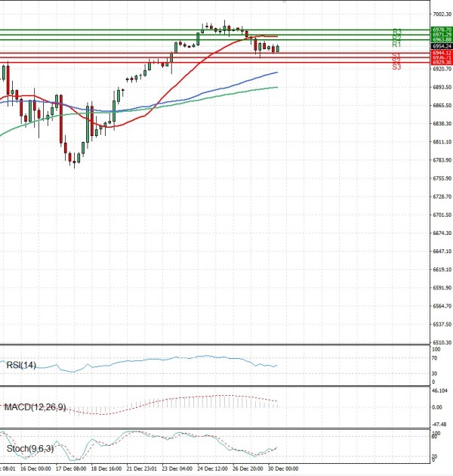Click the 46.104 MACD scale value

click(440, 391)
